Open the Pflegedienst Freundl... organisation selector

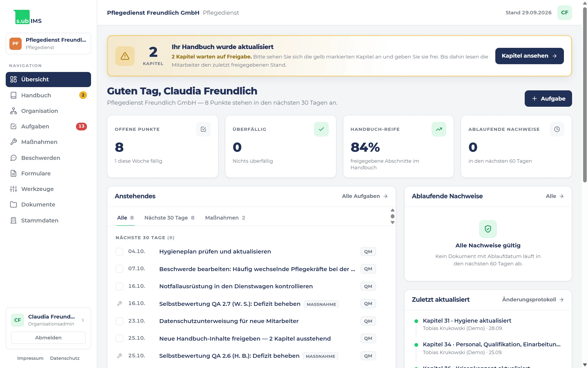point(48,44)
